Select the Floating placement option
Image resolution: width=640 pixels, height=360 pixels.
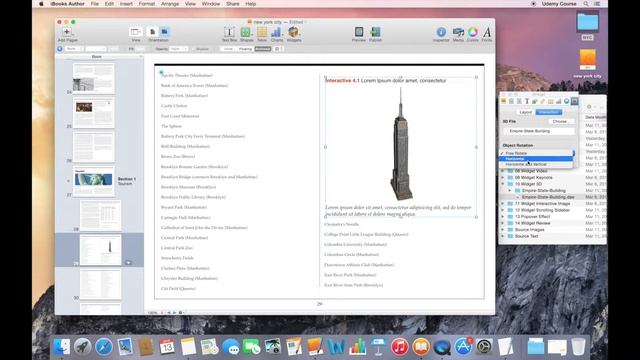click(x=245, y=49)
